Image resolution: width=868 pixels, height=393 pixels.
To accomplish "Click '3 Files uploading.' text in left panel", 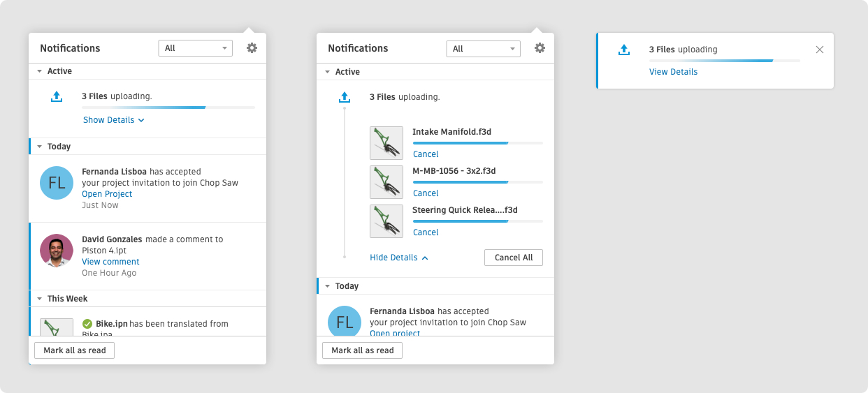I will tap(117, 96).
